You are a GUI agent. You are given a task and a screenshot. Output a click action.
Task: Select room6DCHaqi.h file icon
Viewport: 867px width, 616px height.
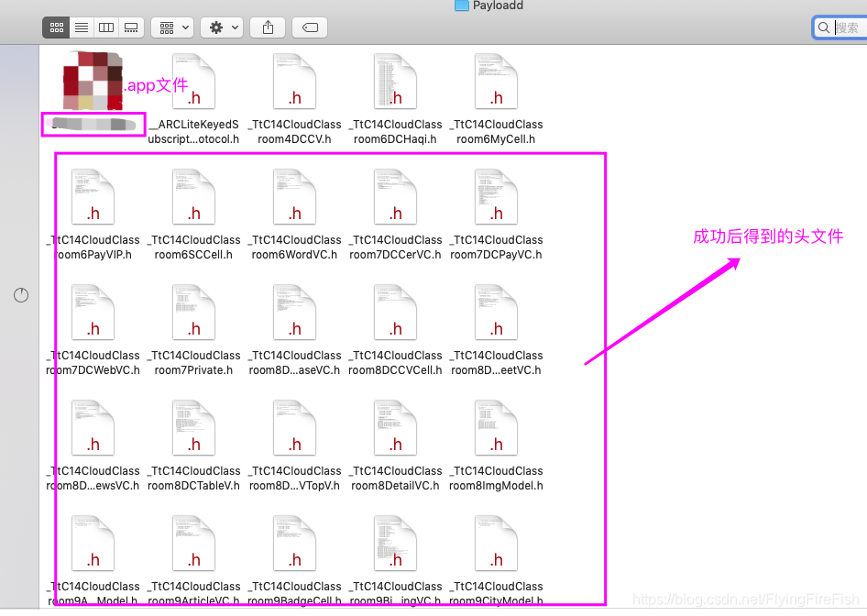(x=395, y=82)
